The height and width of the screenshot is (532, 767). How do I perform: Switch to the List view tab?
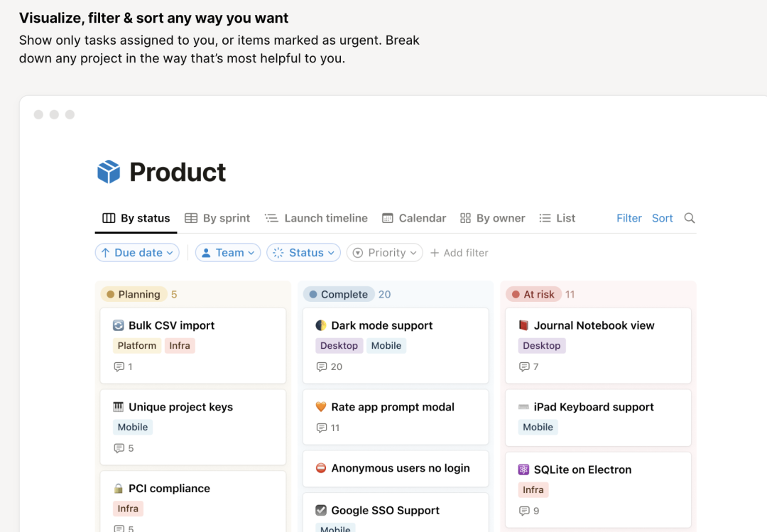(557, 218)
